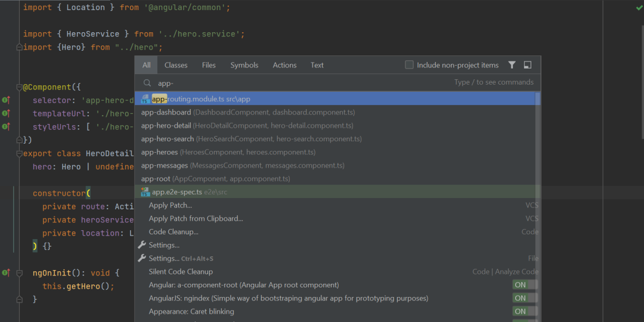Click the green inspection checkmark icon
644x322 pixels.
[x=639, y=7]
